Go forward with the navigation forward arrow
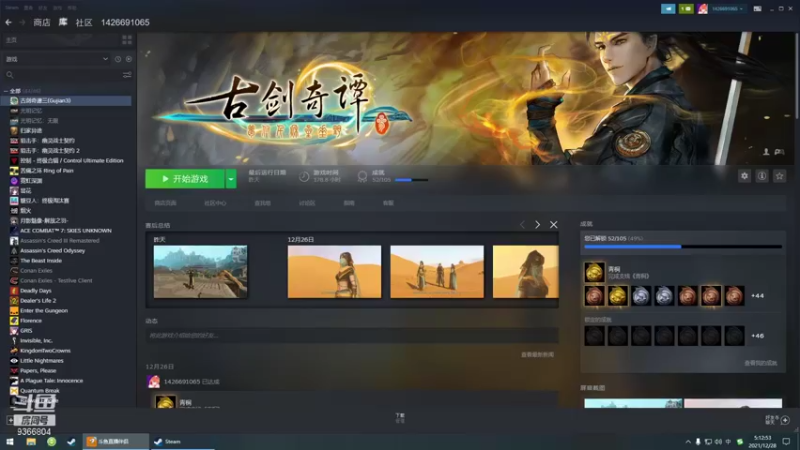The height and width of the screenshot is (450, 800). (x=22, y=22)
